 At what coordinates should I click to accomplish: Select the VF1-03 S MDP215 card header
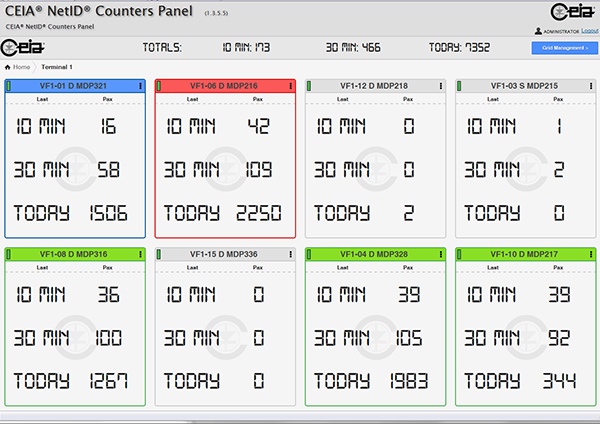pyautogui.click(x=525, y=86)
